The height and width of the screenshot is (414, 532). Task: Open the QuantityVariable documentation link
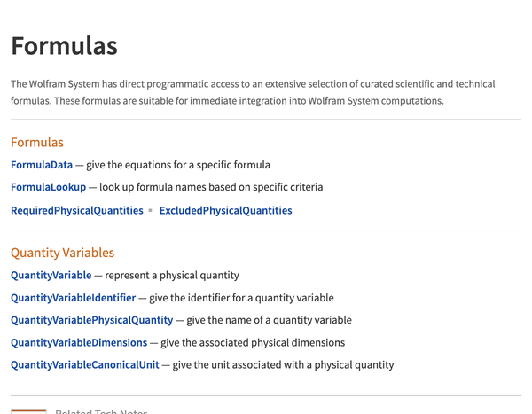[x=51, y=275]
